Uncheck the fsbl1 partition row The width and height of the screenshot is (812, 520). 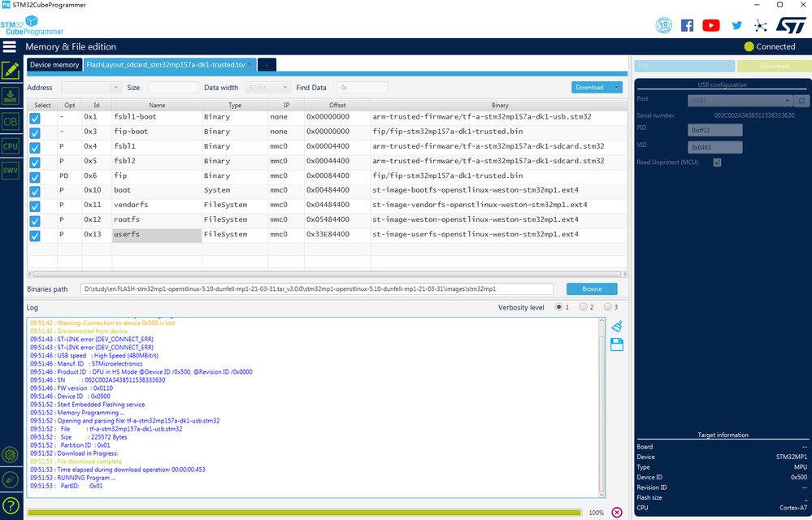pyautogui.click(x=35, y=148)
